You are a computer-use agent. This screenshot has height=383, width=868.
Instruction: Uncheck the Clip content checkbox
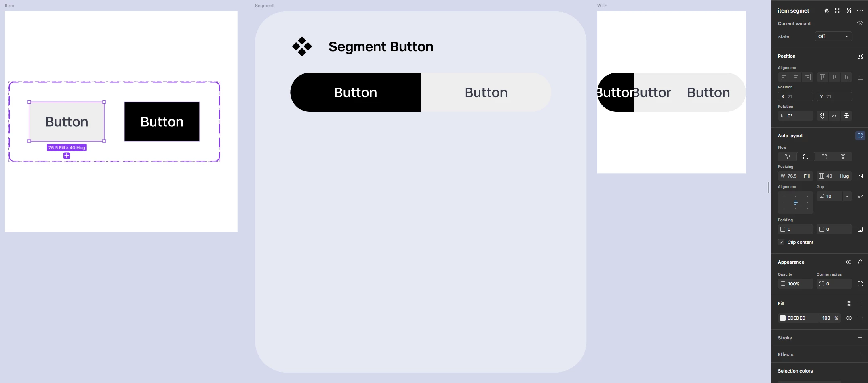(781, 242)
